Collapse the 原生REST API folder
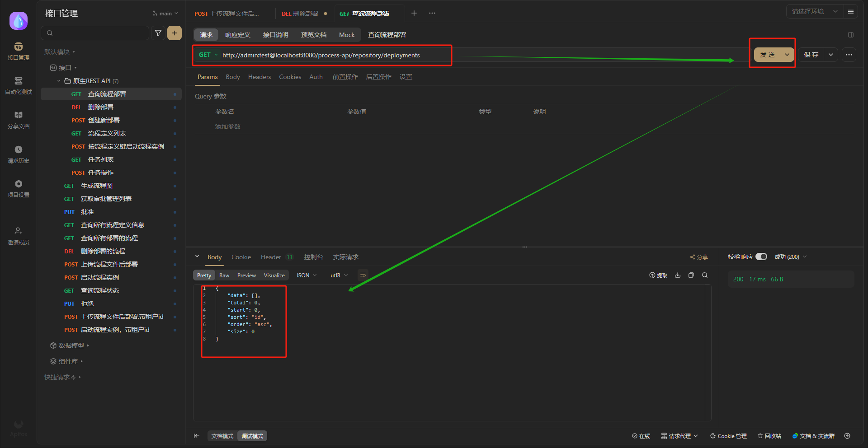Screen dimensions: 868x448 point(59,81)
